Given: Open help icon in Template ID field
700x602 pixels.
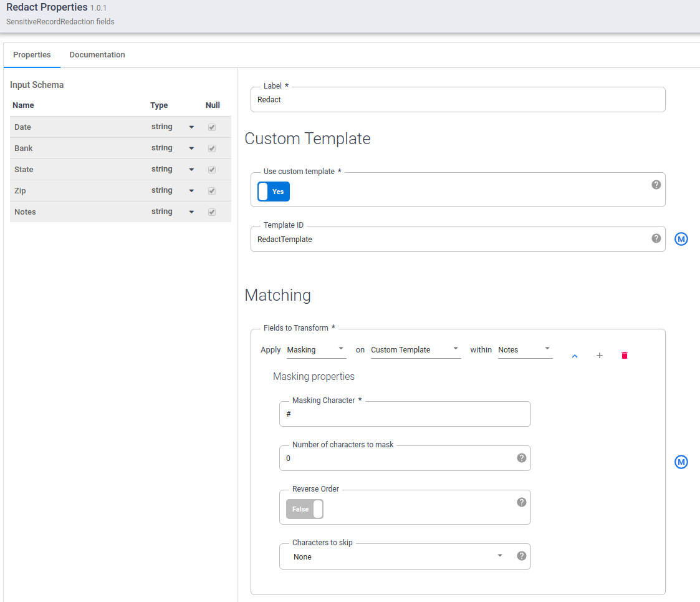Looking at the screenshot, I should [656, 238].
